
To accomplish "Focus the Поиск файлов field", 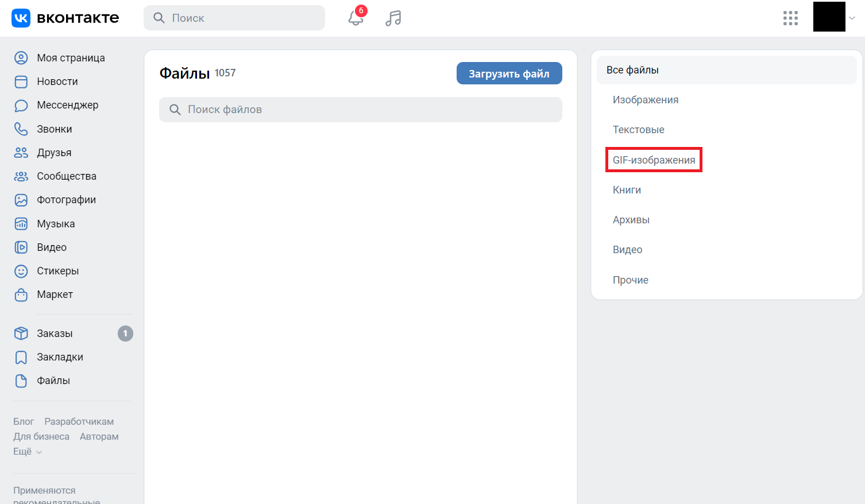I will click(361, 110).
